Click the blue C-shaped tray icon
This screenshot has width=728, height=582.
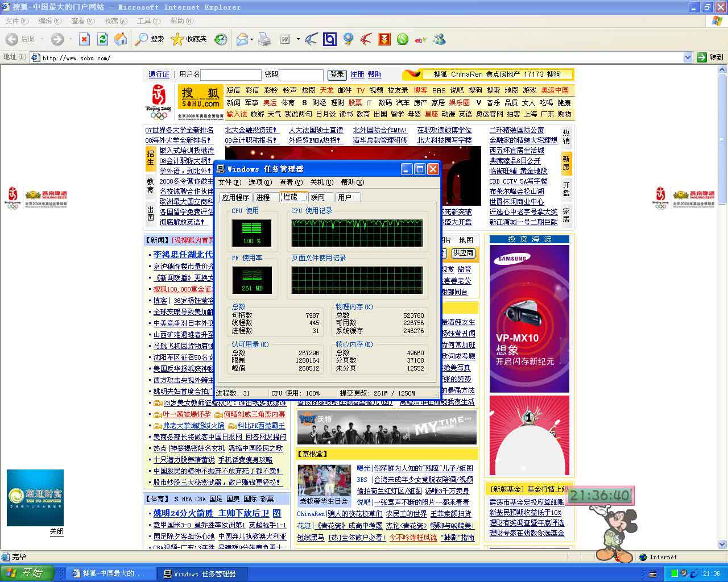695,573
